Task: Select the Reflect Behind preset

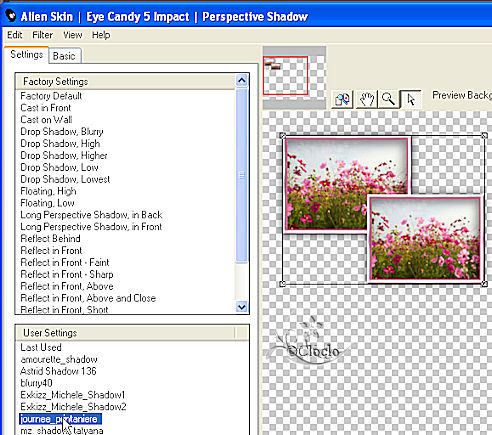Action: tap(50, 239)
